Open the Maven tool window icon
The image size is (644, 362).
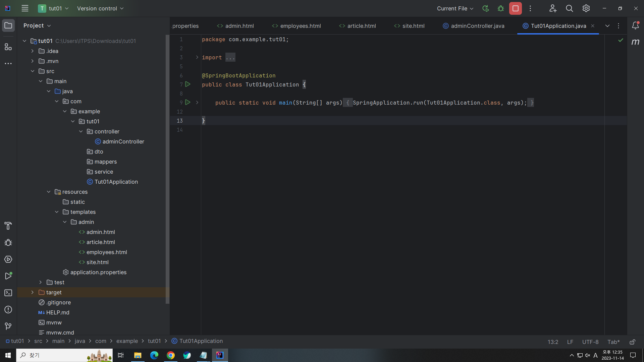635,42
